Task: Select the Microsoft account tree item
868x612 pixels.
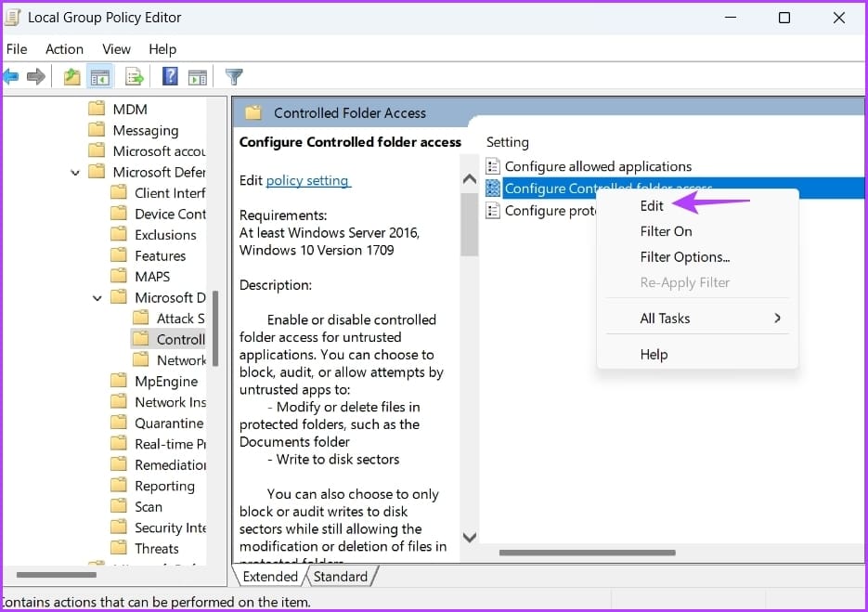Action: click(159, 150)
